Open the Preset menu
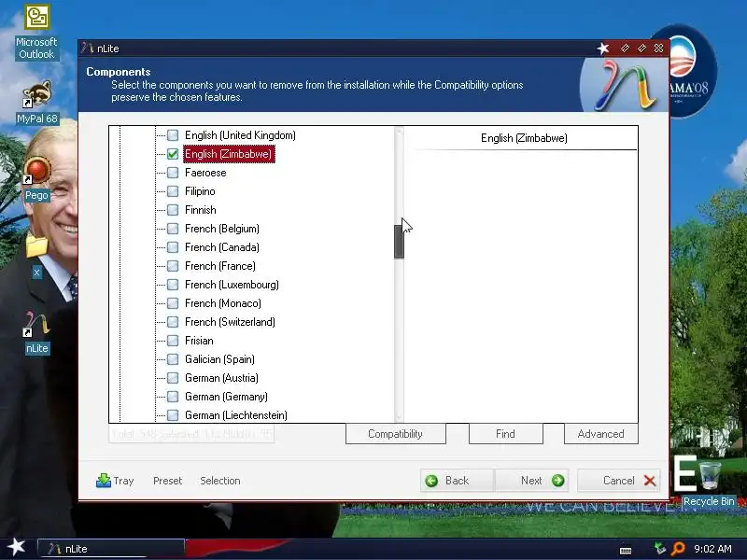Screen dimensions: 747x560 (x=168, y=481)
